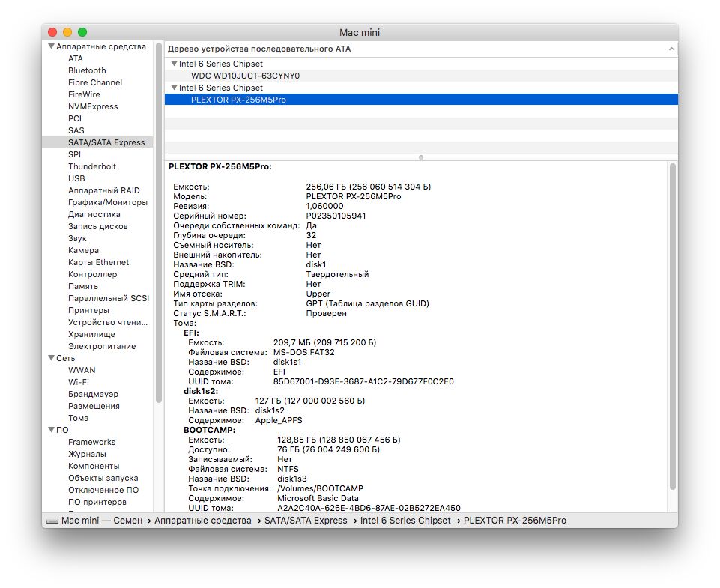Click the details pane vertical scrollbar
This screenshot has width=720, height=588.
pyautogui.click(x=673, y=327)
